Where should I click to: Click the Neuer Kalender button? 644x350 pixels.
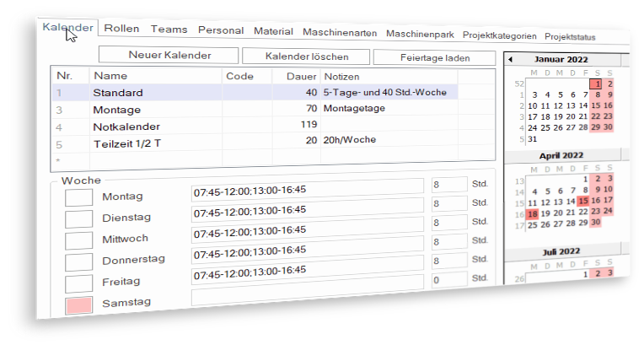pyautogui.click(x=169, y=55)
